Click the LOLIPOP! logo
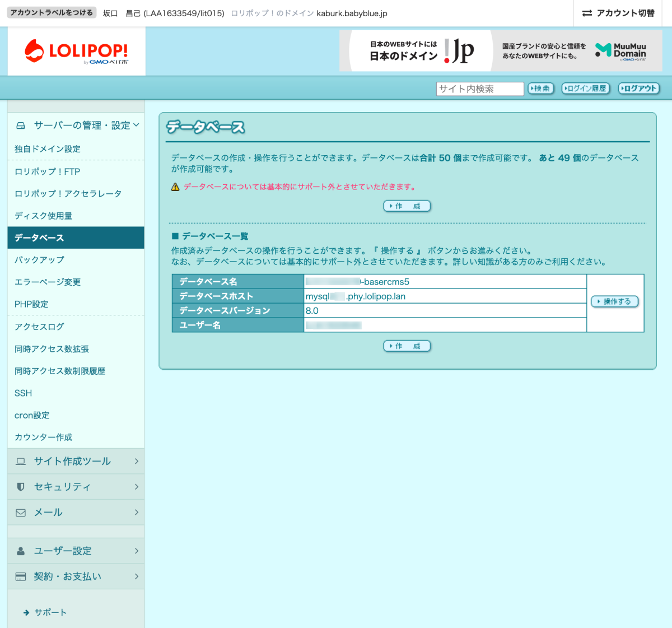Viewport: 672px width, 628px height. 76,52
